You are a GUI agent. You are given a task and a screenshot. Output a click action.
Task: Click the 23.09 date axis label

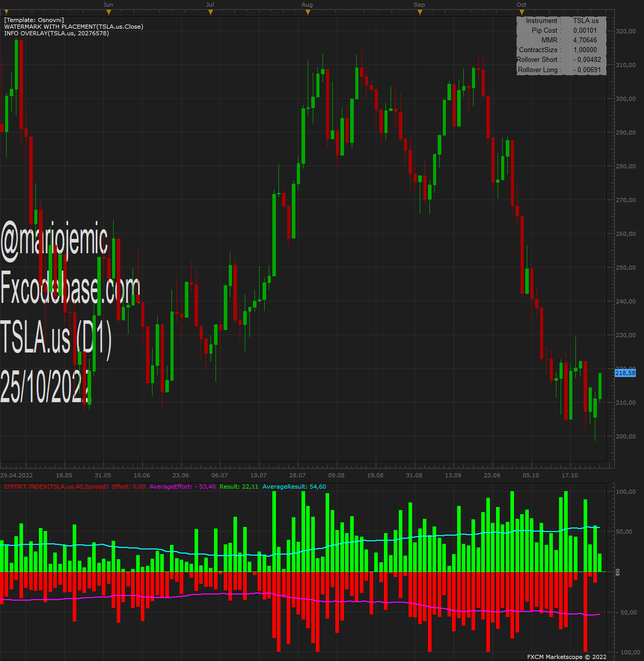click(492, 475)
